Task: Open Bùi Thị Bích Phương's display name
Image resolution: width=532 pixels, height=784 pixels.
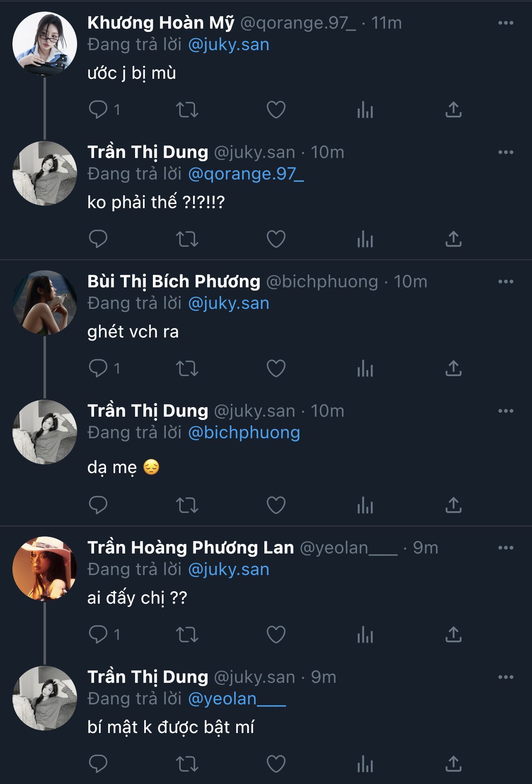Action: pos(174,282)
